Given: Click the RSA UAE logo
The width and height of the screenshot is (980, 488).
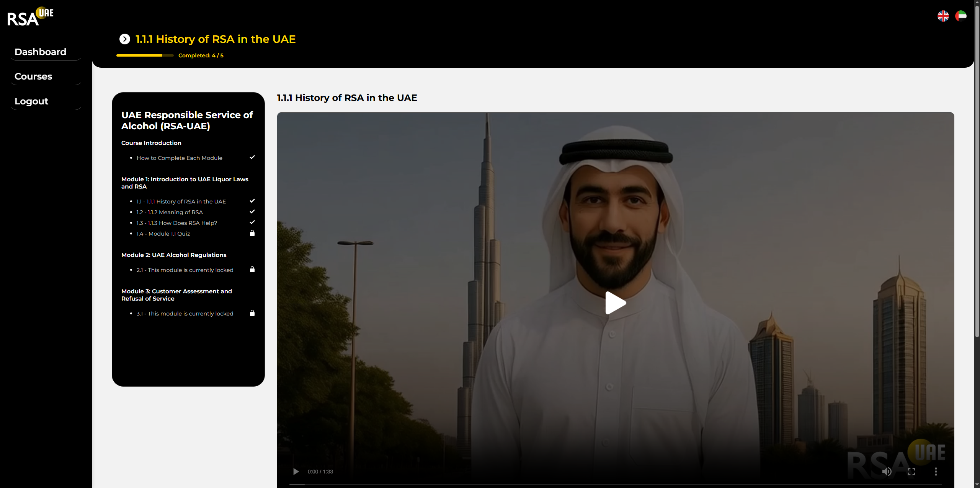Looking at the screenshot, I should coord(30,17).
